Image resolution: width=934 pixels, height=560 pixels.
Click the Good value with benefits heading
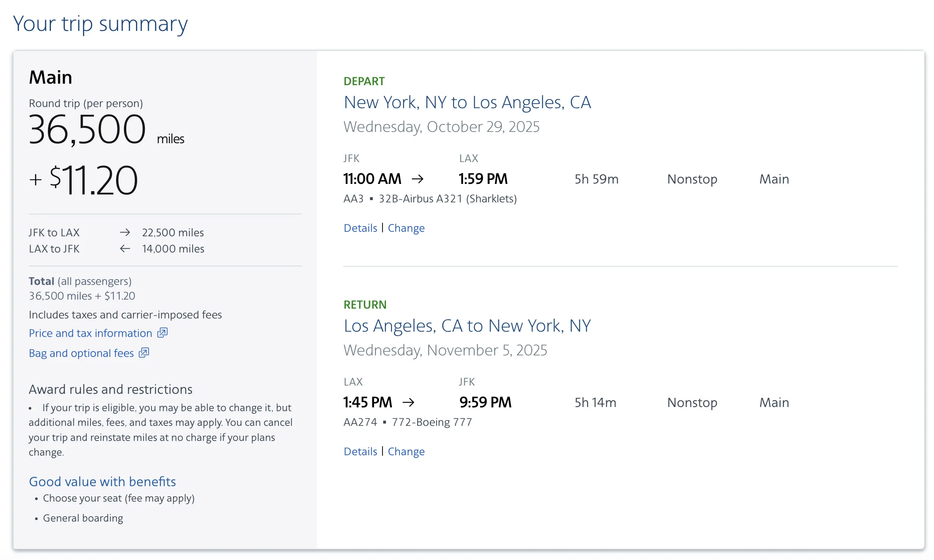point(102,482)
